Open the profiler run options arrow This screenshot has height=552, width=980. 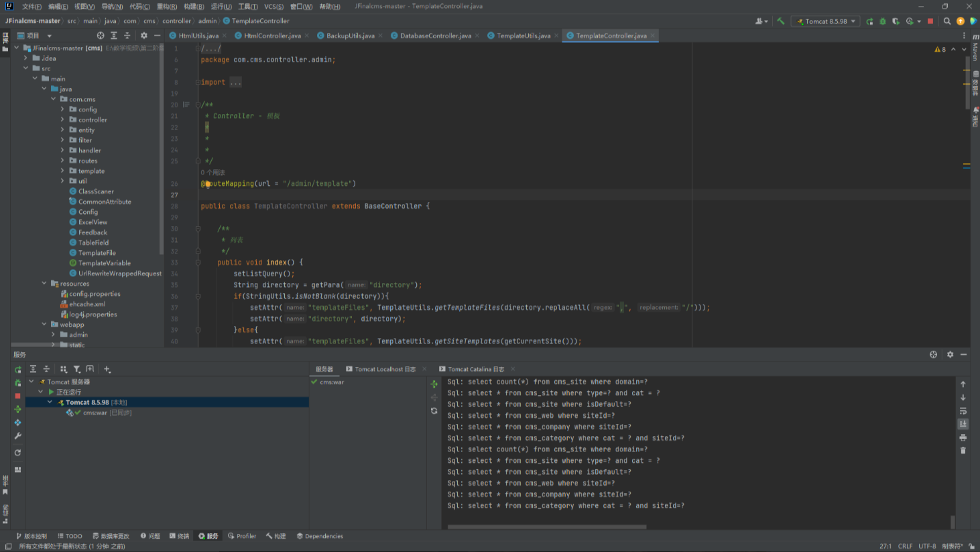[x=919, y=21]
